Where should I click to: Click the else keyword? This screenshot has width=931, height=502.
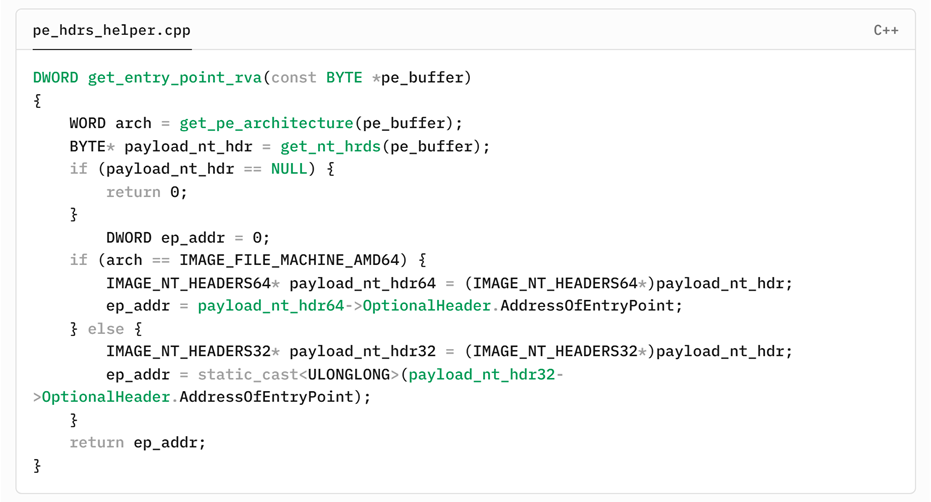(x=106, y=328)
